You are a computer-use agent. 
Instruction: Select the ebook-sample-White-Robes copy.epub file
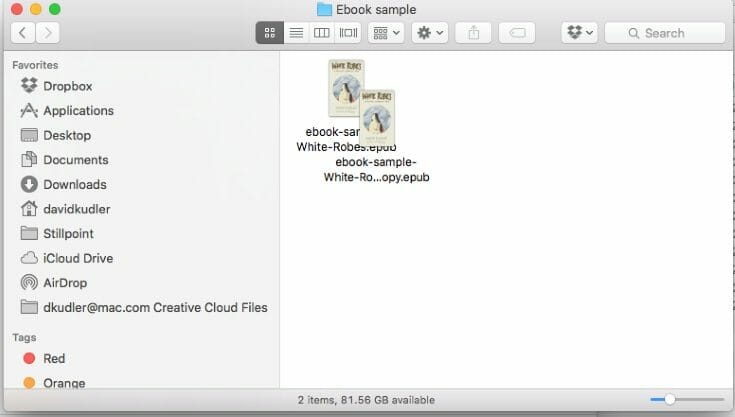tap(377, 118)
